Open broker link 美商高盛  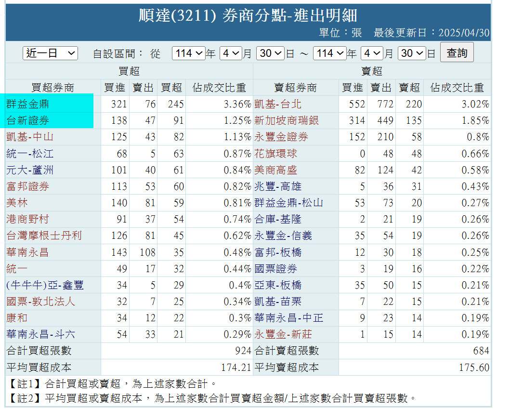click(x=276, y=170)
